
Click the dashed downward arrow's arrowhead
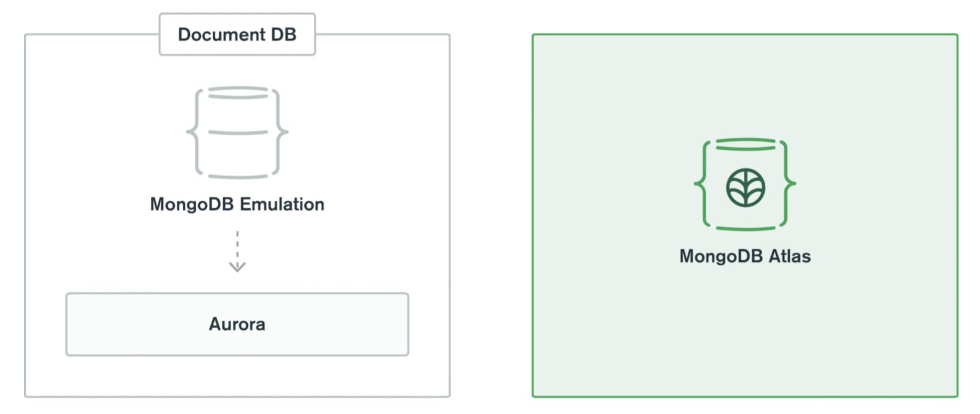coord(237,266)
